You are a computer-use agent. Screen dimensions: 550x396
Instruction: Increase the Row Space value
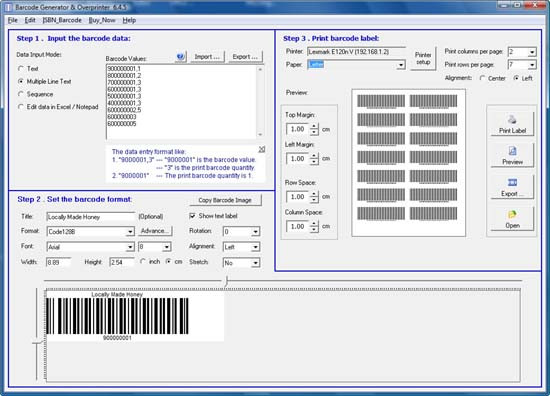(x=314, y=194)
